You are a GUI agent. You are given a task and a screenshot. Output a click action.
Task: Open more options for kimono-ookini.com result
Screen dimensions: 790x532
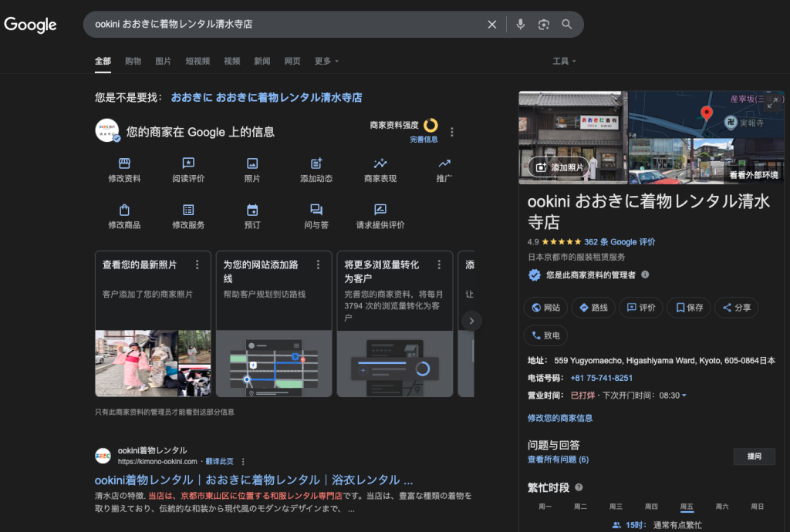(x=243, y=462)
